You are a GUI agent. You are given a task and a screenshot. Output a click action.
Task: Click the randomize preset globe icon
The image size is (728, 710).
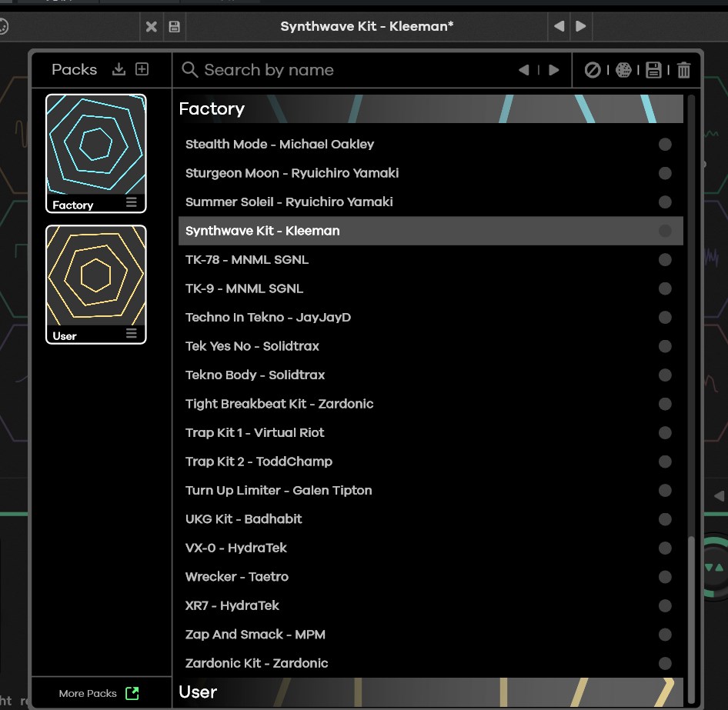[x=623, y=70]
